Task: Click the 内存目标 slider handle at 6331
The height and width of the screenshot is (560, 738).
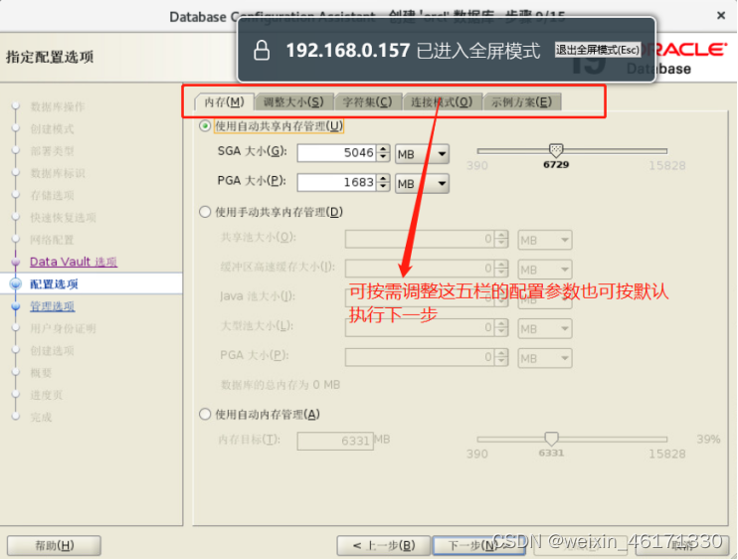Action: [x=551, y=438]
